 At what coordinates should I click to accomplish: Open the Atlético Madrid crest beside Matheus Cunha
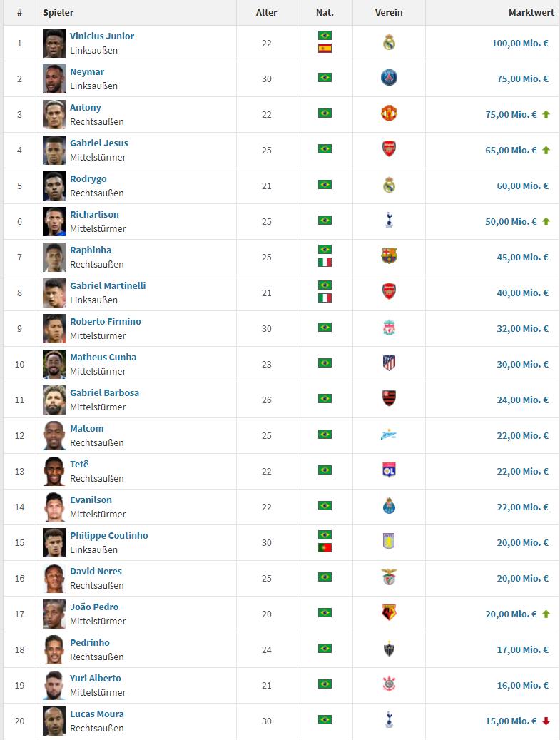pyautogui.click(x=389, y=364)
